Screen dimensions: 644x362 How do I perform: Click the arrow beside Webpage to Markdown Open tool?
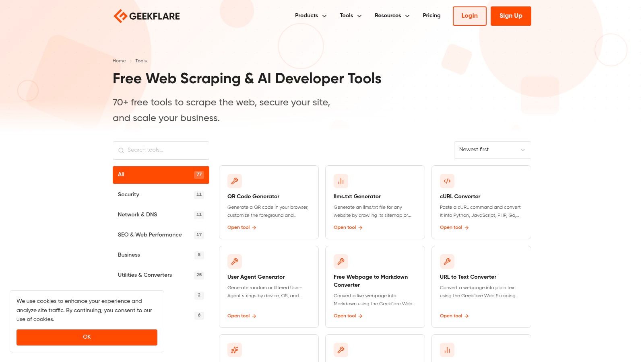tap(360, 316)
